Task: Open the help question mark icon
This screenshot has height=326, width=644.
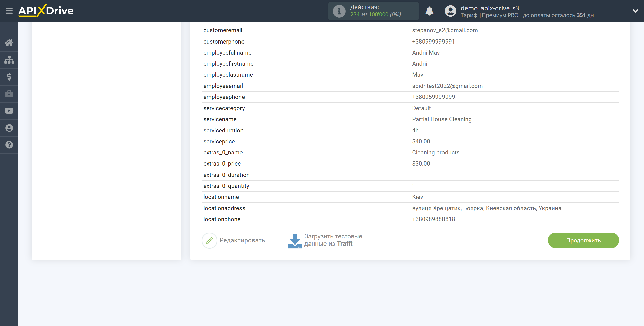Action: [x=9, y=145]
